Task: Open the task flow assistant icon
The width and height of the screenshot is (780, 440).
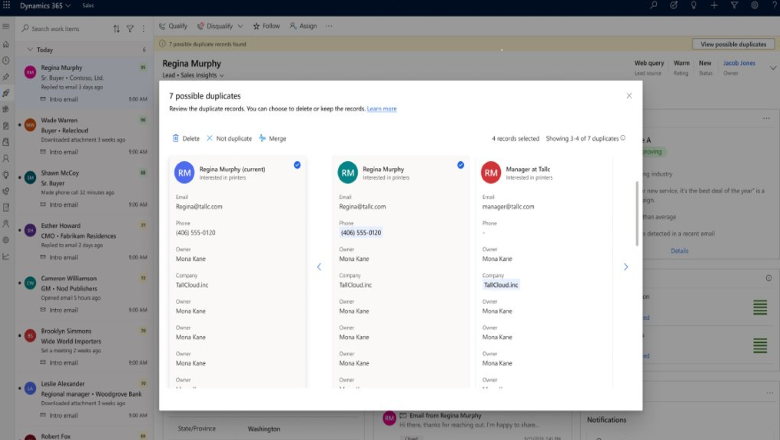Action: click(674, 5)
